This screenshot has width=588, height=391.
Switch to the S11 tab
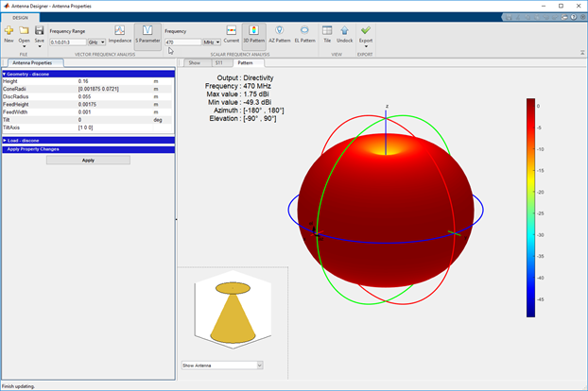point(218,63)
